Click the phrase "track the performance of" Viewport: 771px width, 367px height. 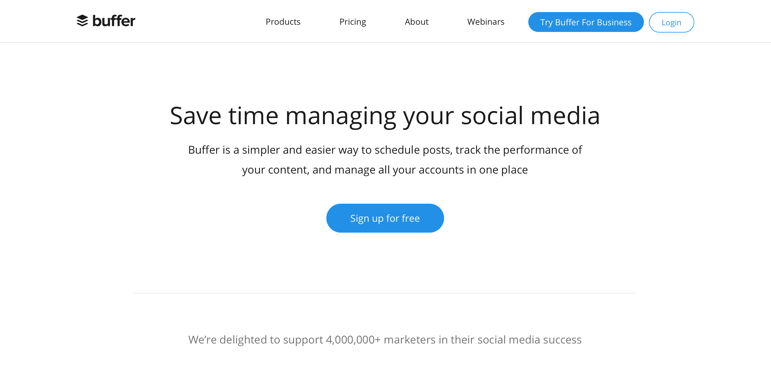(519, 150)
